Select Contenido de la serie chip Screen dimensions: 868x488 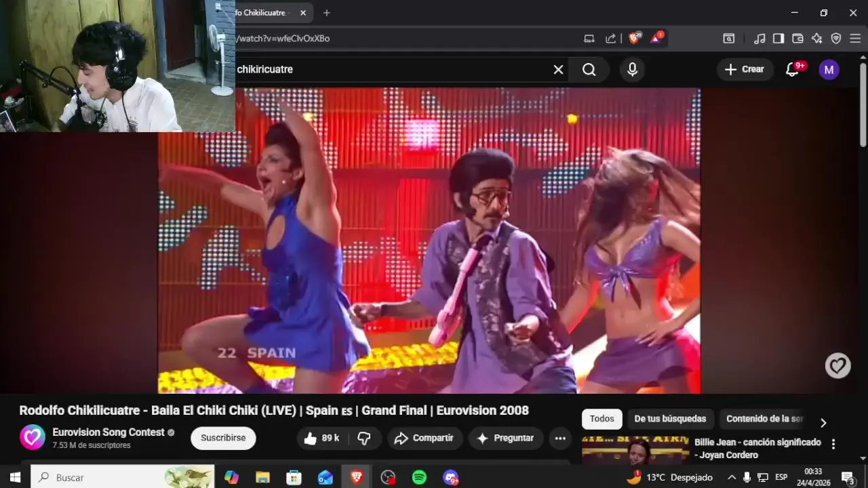coord(764,419)
